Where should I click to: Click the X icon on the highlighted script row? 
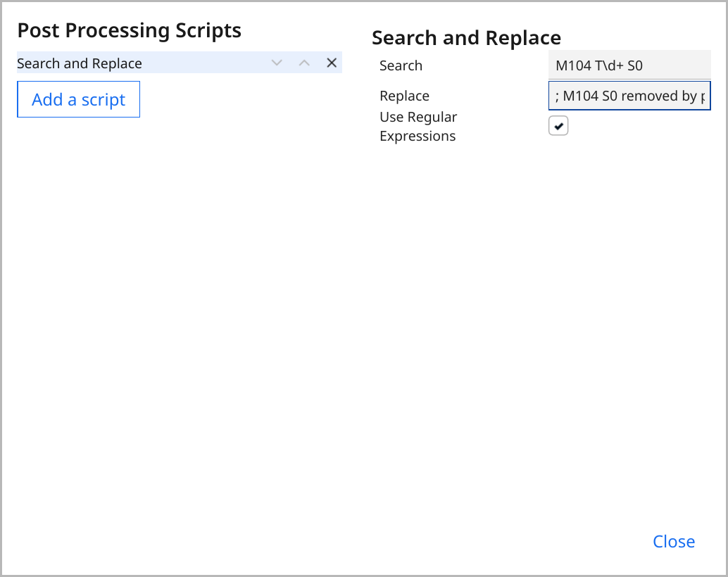[332, 63]
